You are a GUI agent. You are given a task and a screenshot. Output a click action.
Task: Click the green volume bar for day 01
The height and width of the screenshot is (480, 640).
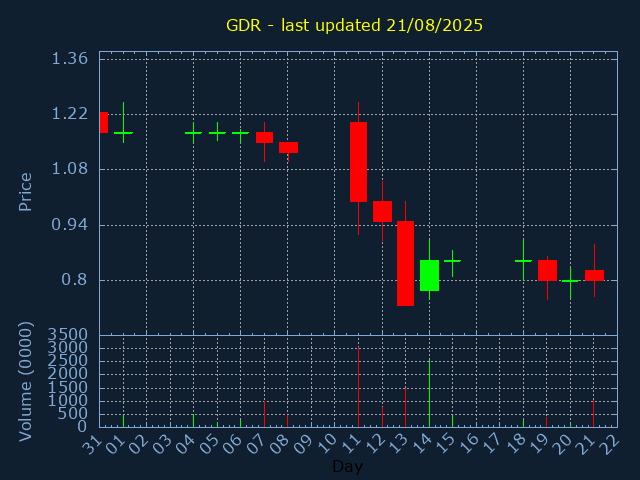123,421
